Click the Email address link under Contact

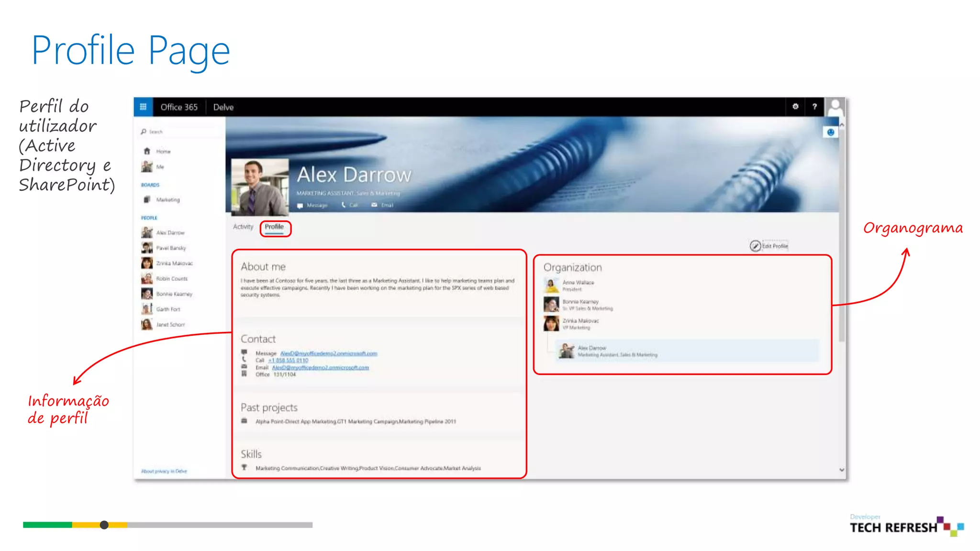click(x=321, y=368)
